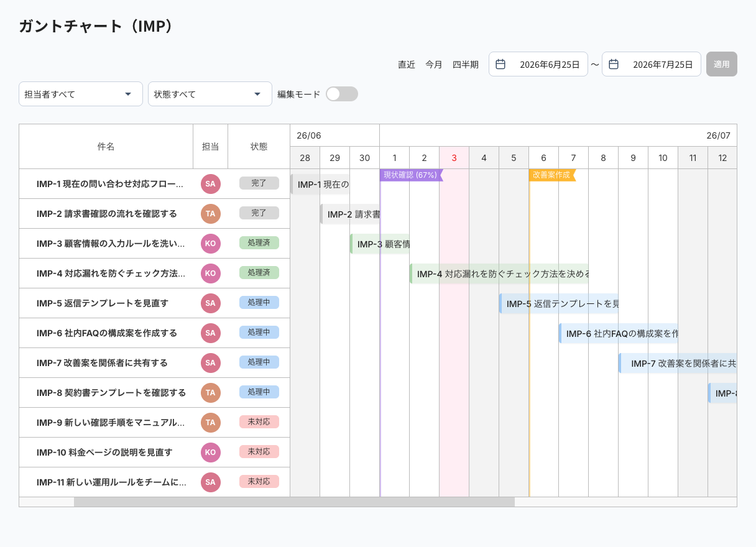Image resolution: width=756 pixels, height=547 pixels.
Task: Select the 直近 range preset
Action: tap(407, 65)
